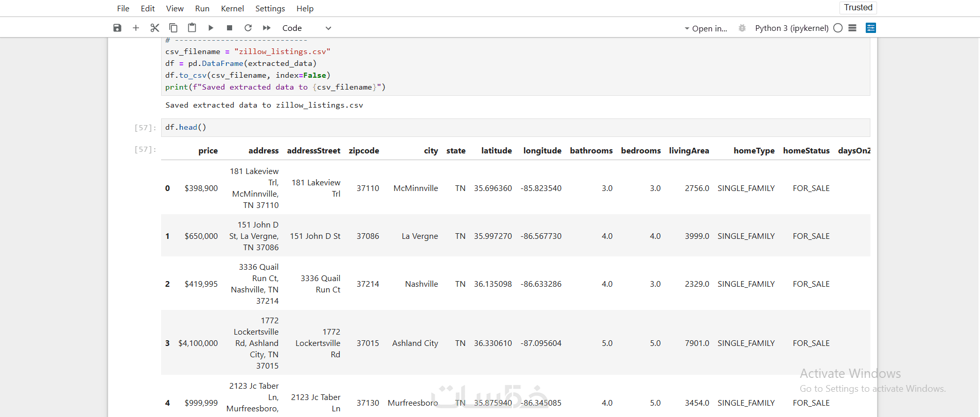This screenshot has height=417, width=980.
Task: Interrupt the kernel with the stop icon
Action: click(x=230, y=28)
